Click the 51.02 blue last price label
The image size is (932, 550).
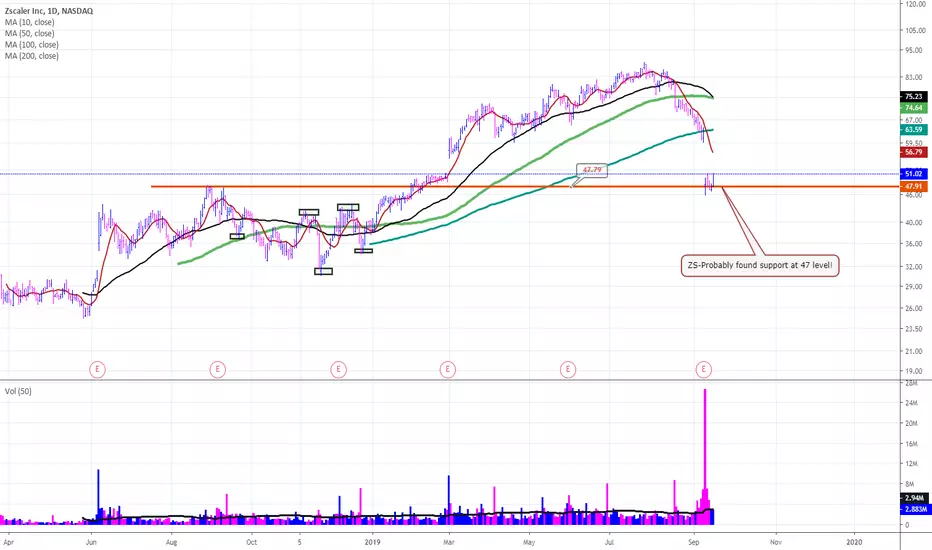914,174
